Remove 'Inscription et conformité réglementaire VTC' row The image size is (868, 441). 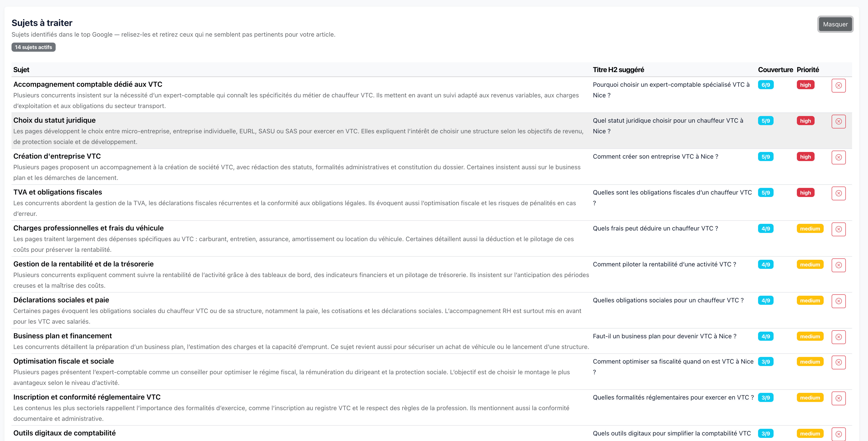tap(838, 398)
